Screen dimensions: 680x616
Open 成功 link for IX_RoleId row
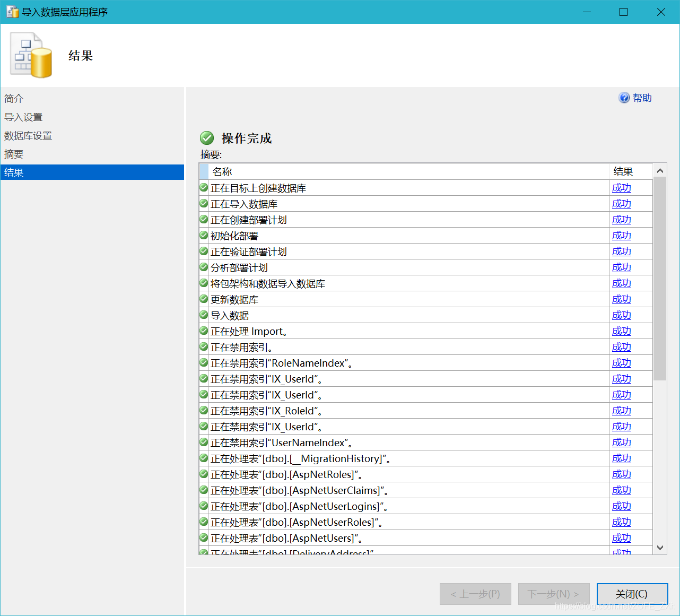click(622, 411)
